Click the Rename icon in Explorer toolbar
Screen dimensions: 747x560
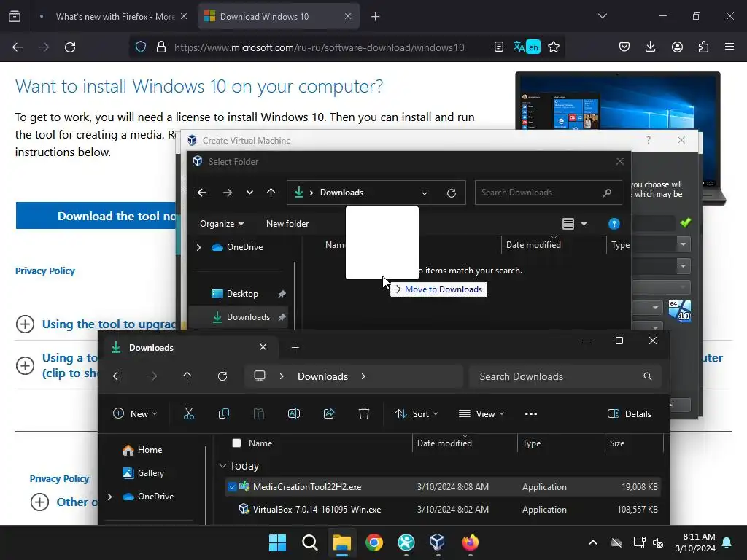click(294, 414)
